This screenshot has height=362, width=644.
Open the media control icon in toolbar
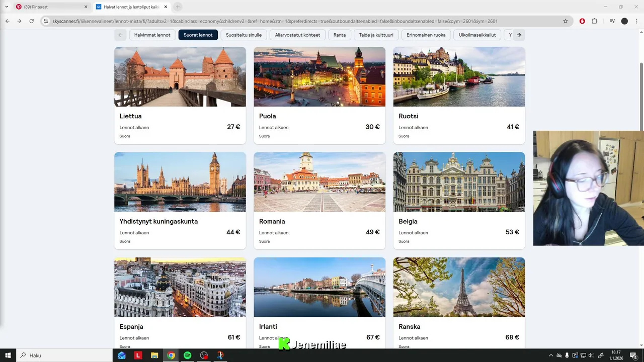[x=612, y=21]
